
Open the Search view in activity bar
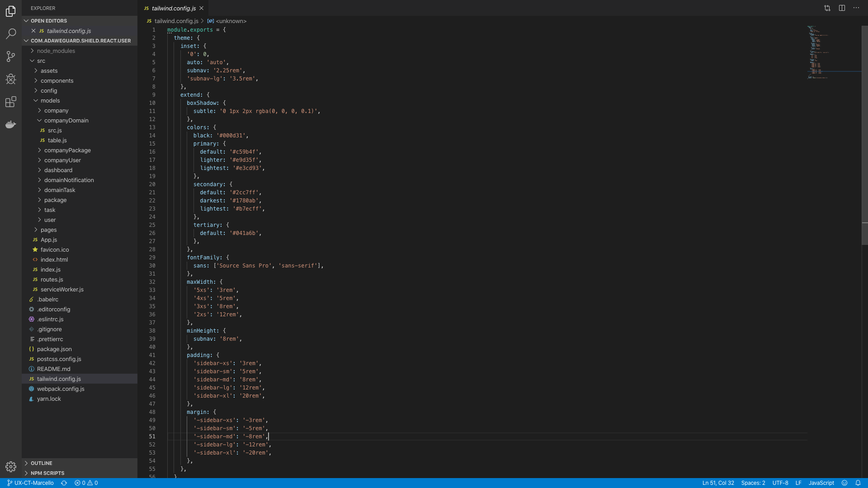(x=11, y=34)
